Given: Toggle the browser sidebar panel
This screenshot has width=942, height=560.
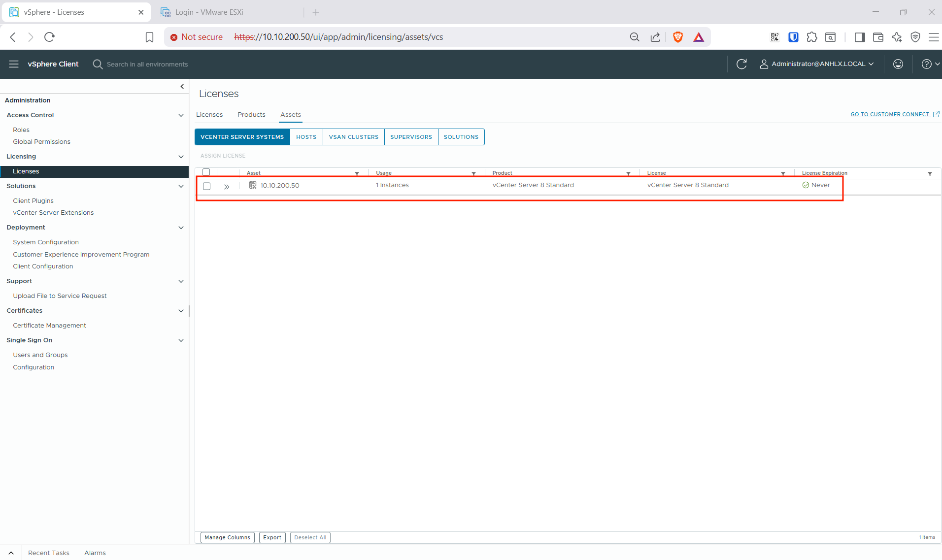Looking at the screenshot, I should (x=860, y=37).
